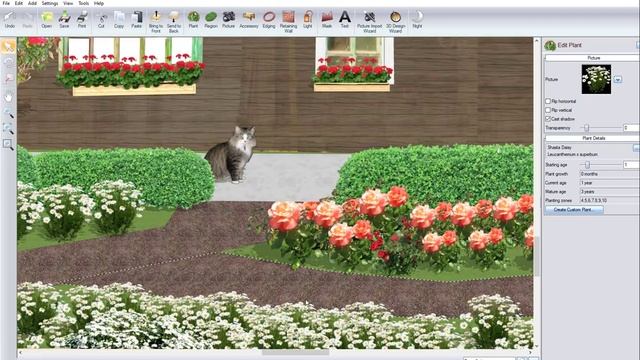The width and height of the screenshot is (640, 360).
Task: Select the hand pan tool
Action: pyautogui.click(x=8, y=97)
